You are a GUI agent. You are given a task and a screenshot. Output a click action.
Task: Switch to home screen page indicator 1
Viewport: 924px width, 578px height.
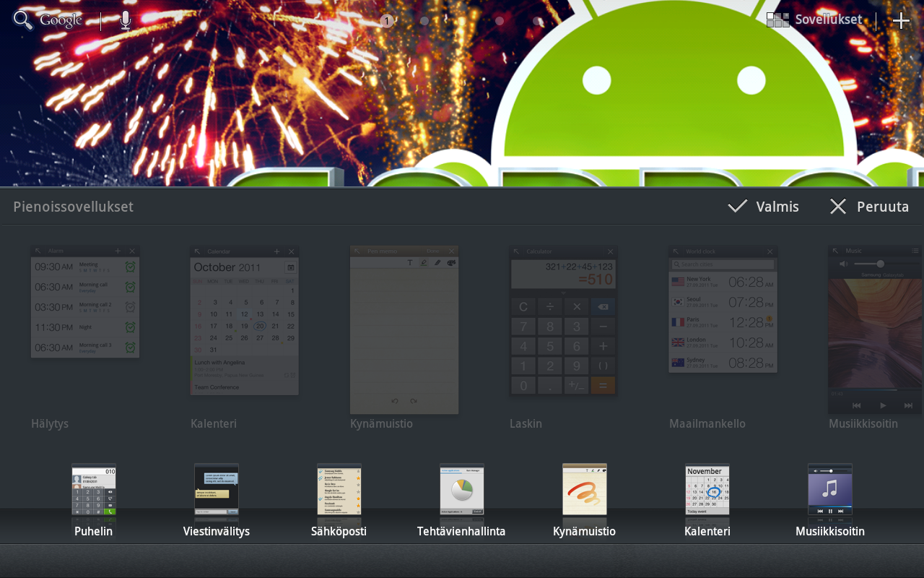pyautogui.click(x=387, y=21)
